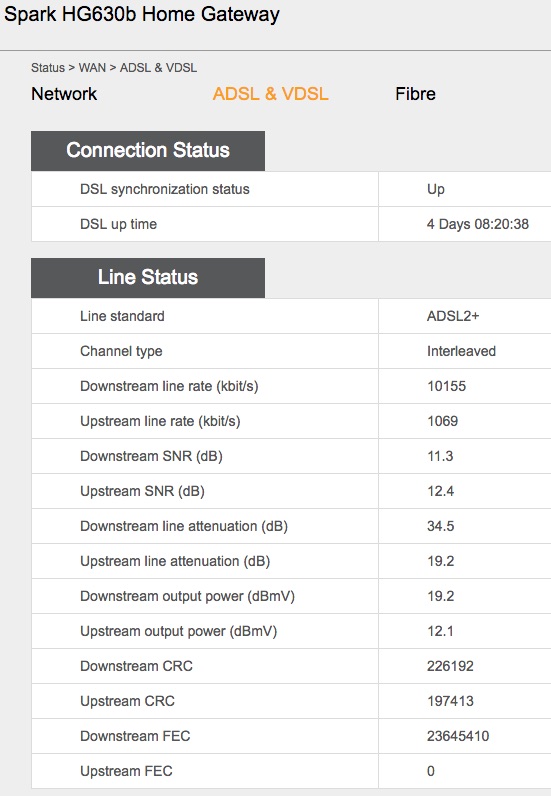
Task: Click the Status breadcrumb path text
Action: pos(114,68)
